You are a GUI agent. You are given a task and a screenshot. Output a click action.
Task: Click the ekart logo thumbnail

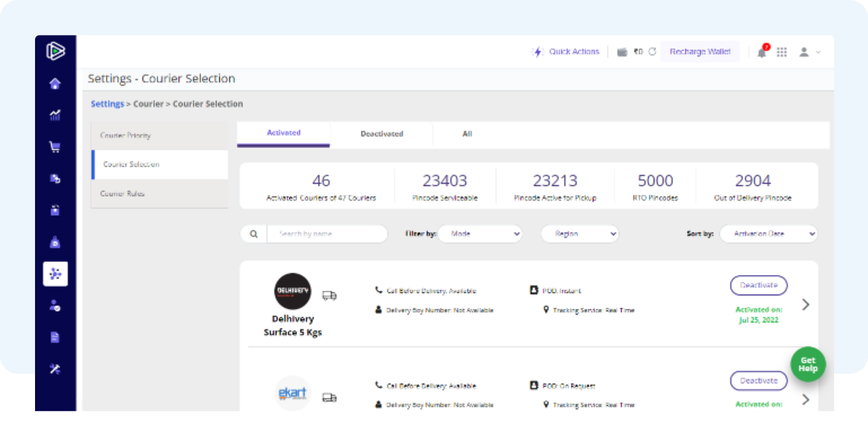tap(293, 393)
